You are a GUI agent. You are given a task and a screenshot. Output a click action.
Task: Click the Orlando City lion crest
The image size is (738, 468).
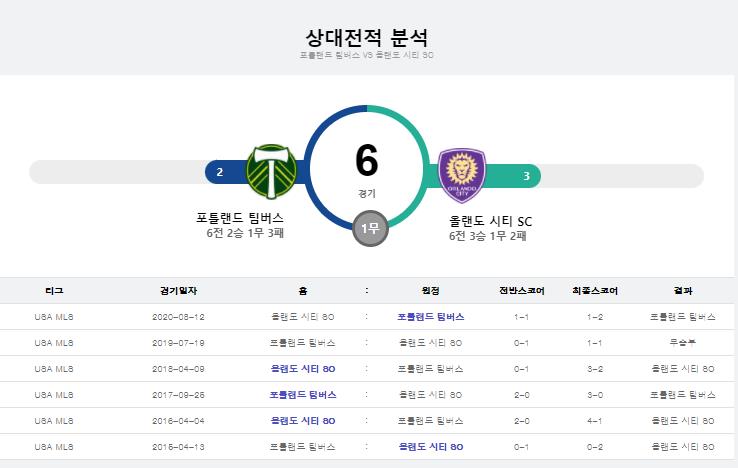coord(461,175)
